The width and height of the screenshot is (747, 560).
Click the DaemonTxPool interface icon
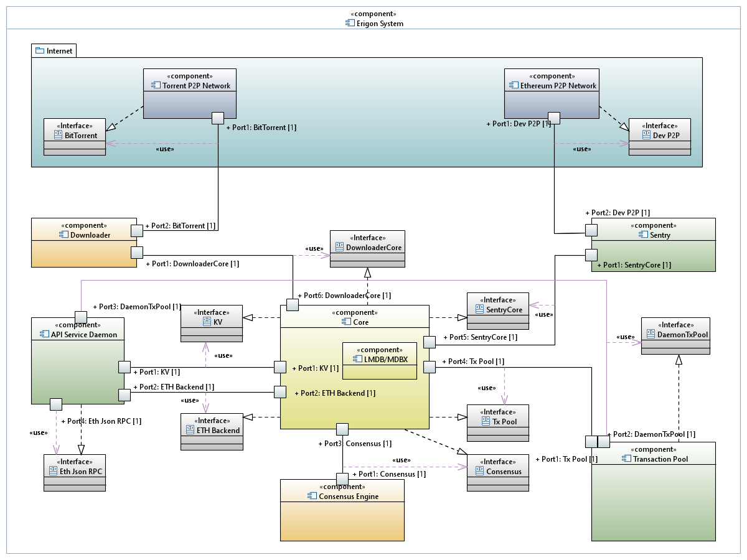tap(652, 334)
